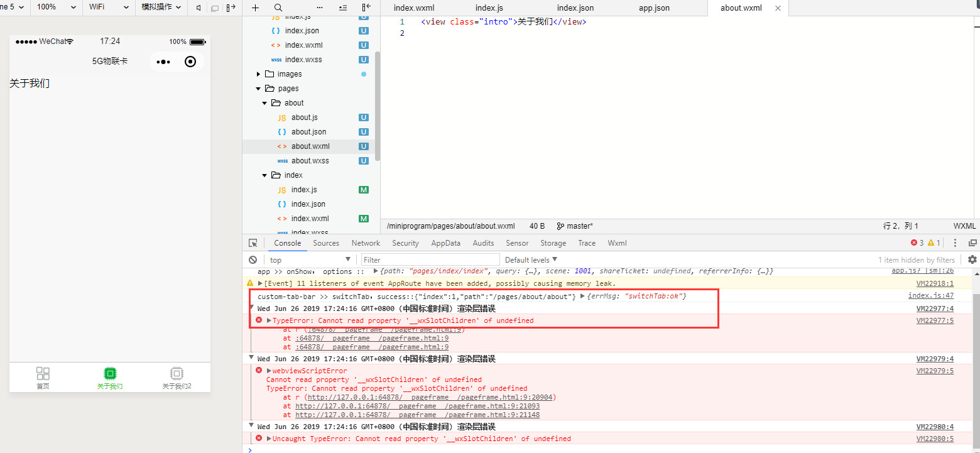Select index.wxml with M badge in tree
The width and height of the screenshot is (980, 453).
310,219
